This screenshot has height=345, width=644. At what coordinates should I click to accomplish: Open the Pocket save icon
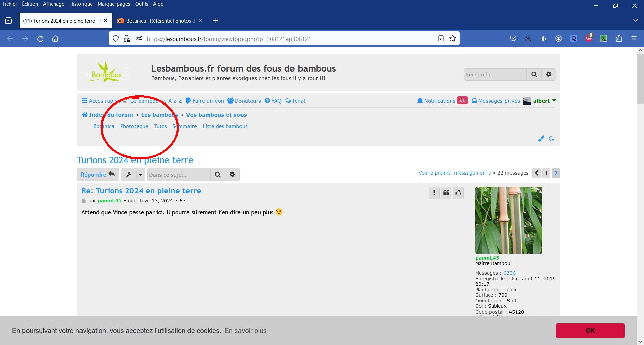513,39
